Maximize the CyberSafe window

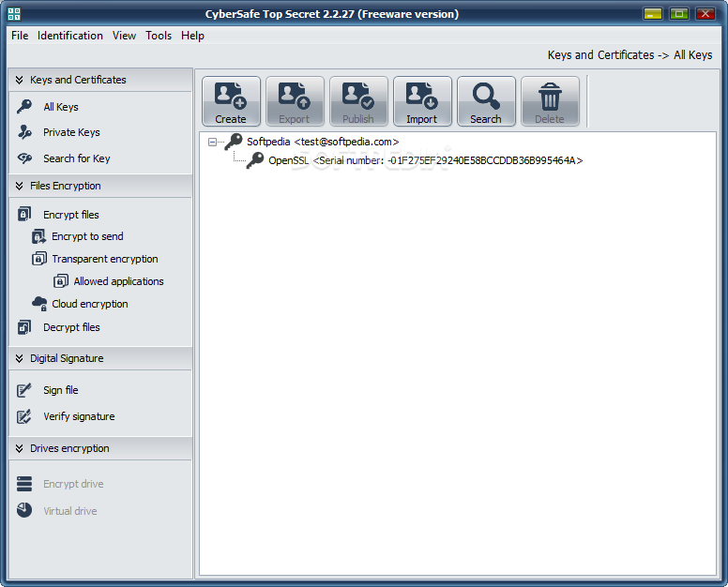[x=679, y=14]
